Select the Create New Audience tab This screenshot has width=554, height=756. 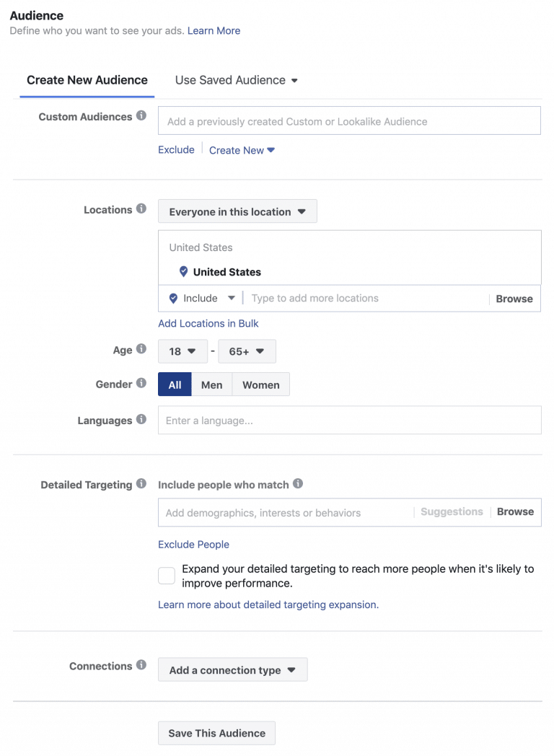click(x=87, y=80)
